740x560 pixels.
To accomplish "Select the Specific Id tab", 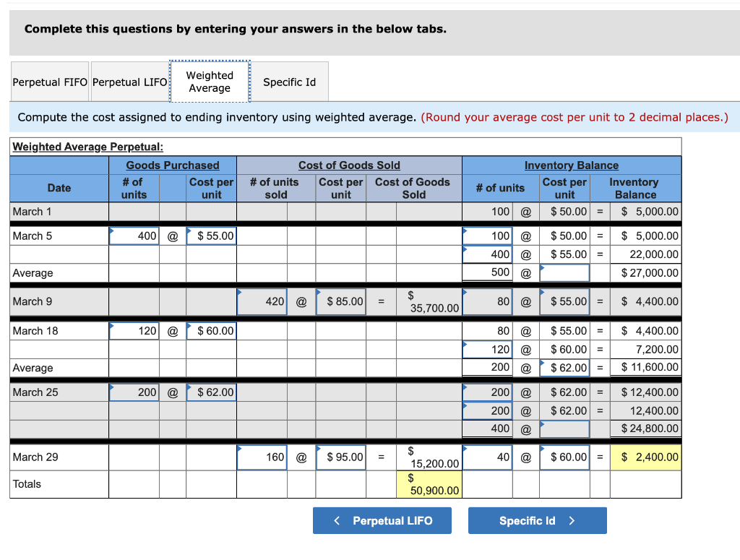I will [x=289, y=82].
